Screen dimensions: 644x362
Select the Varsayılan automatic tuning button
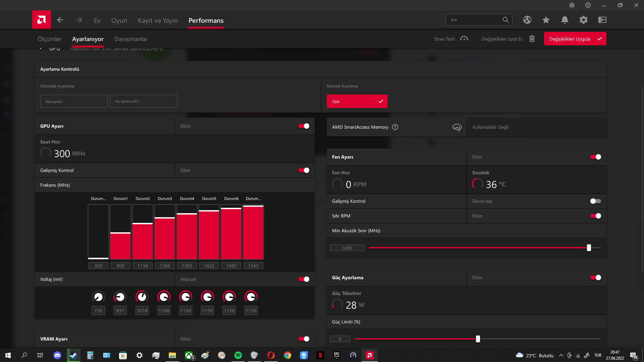point(74,101)
